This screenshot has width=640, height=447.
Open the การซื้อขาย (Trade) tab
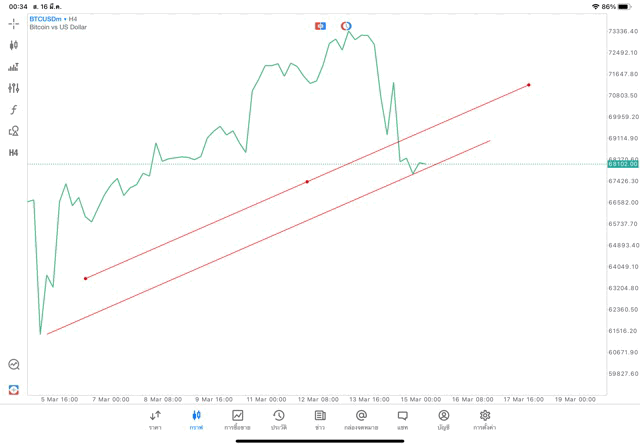point(237,420)
